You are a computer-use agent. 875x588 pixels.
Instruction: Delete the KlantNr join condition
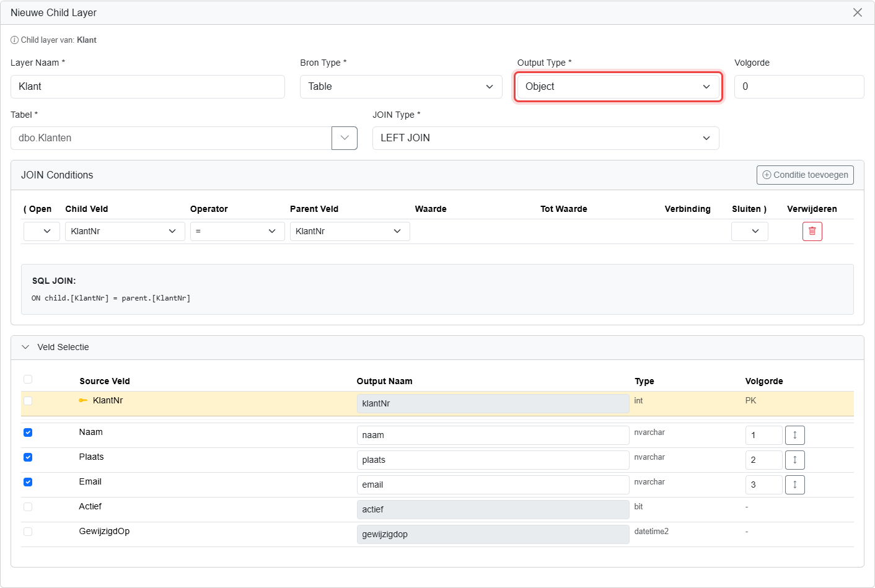coord(812,231)
